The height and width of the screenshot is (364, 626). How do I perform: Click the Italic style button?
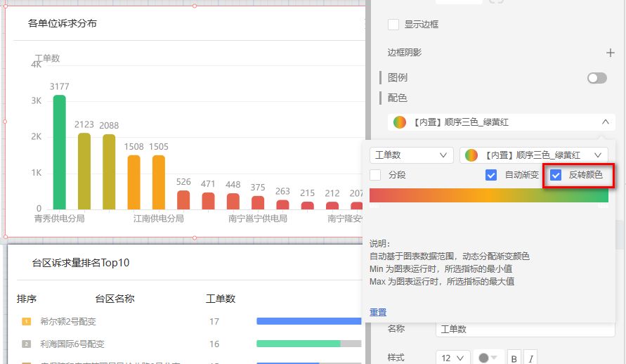pyautogui.click(x=530, y=358)
